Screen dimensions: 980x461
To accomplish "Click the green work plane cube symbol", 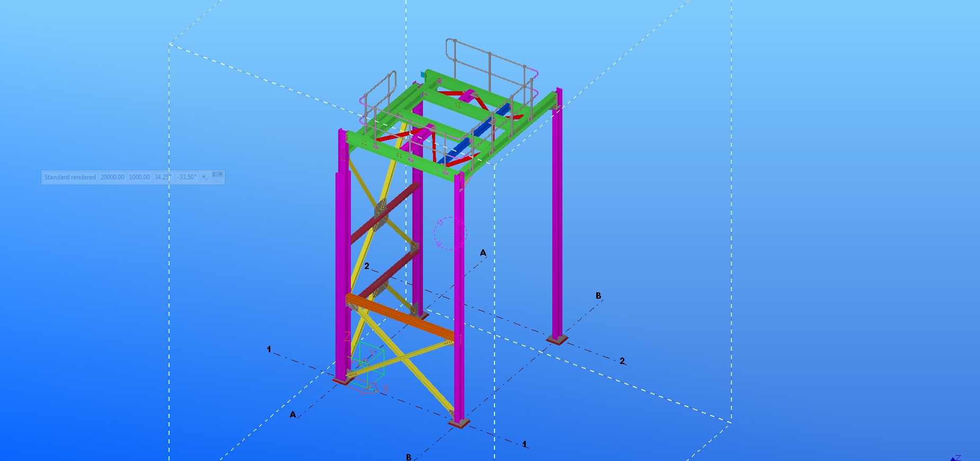I will tap(370, 361).
